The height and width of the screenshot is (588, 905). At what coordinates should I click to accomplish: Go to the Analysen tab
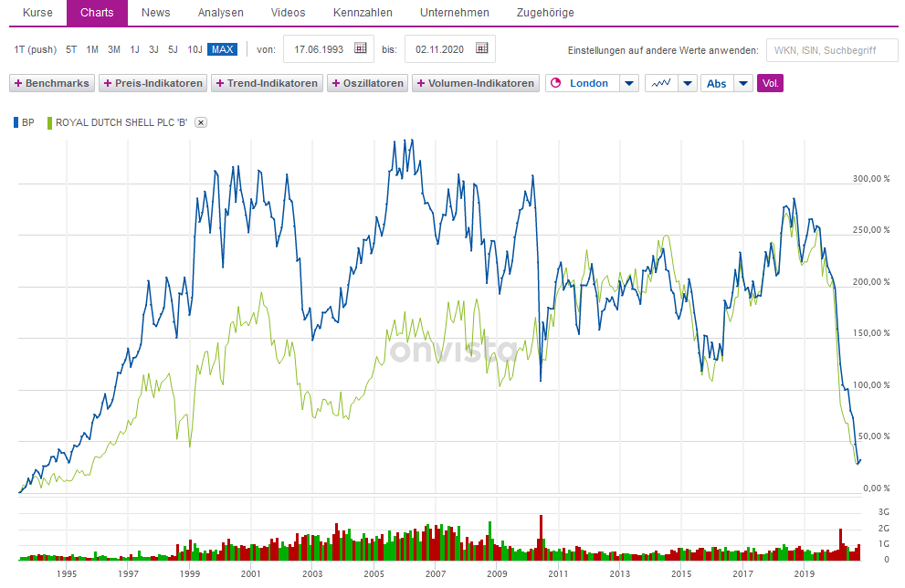click(220, 13)
